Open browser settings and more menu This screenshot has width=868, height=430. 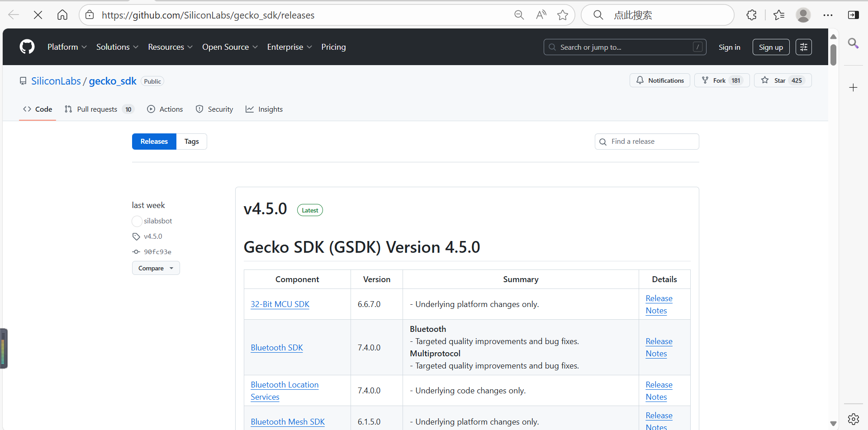(x=828, y=15)
